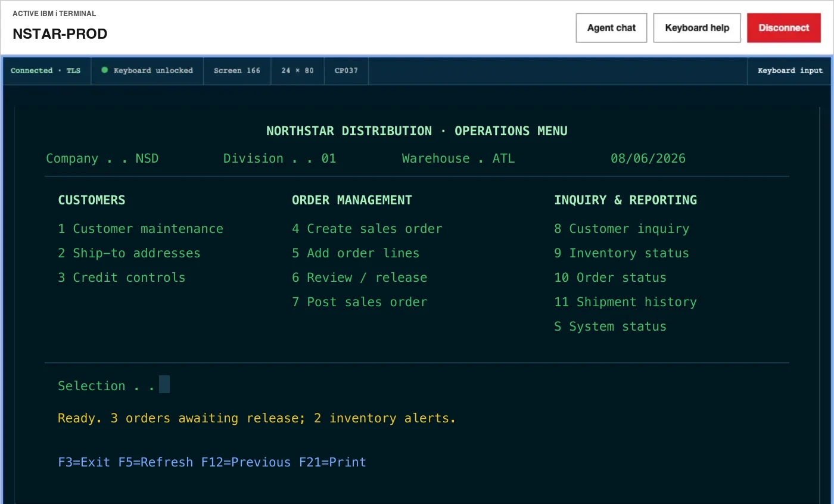Click the ACTIVE IBM i TERMINAL label
Screen dimensions: 834x504
(54, 14)
